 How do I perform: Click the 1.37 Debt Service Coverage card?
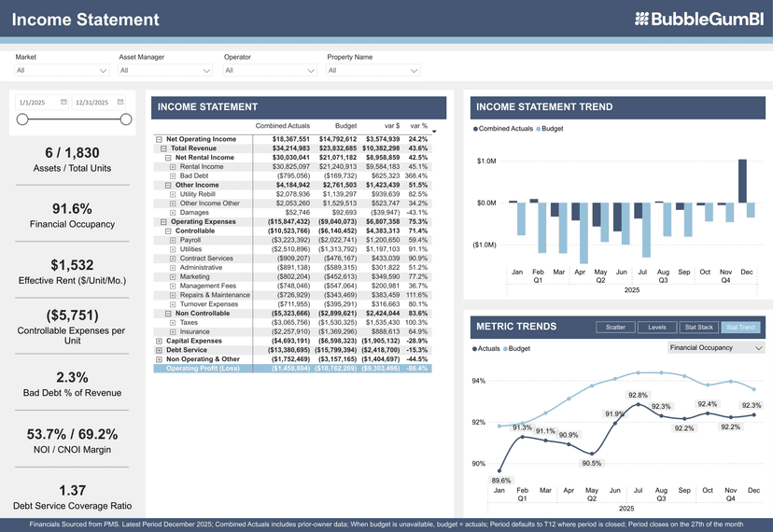(73, 497)
